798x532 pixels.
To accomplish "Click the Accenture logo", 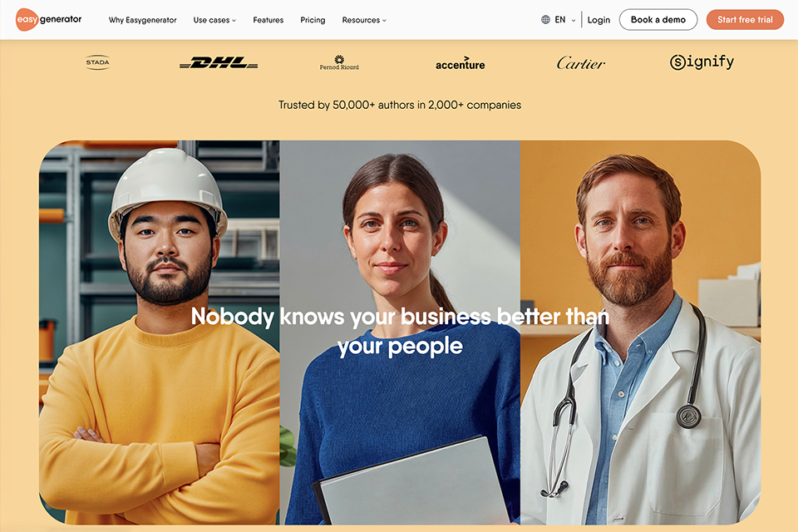I will pyautogui.click(x=460, y=63).
